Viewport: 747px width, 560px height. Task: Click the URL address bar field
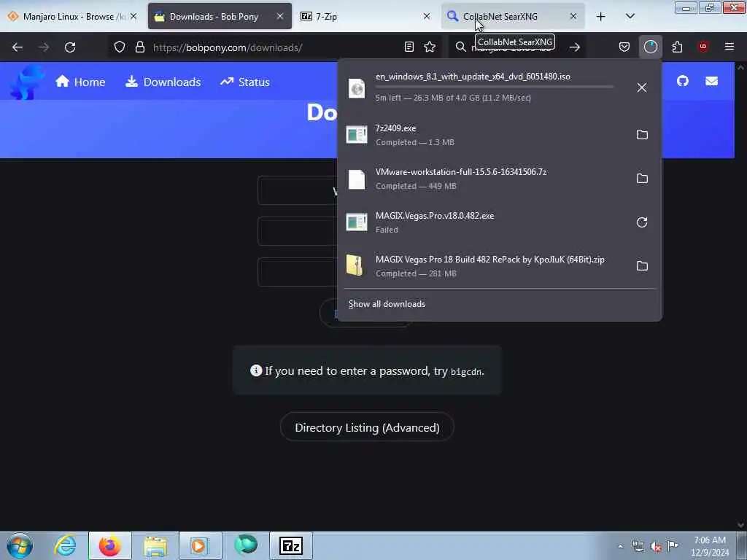(x=276, y=47)
